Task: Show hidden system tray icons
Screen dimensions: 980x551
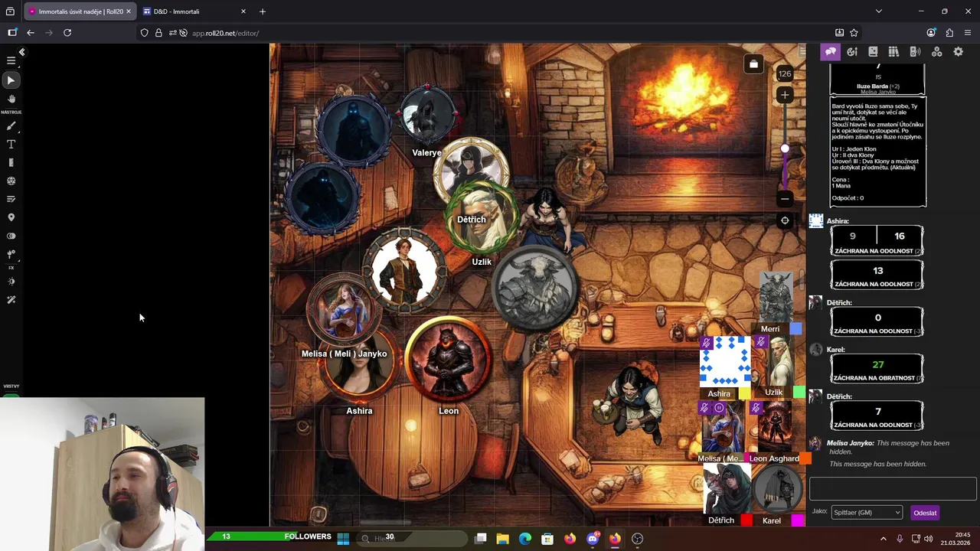Action: coord(884,539)
